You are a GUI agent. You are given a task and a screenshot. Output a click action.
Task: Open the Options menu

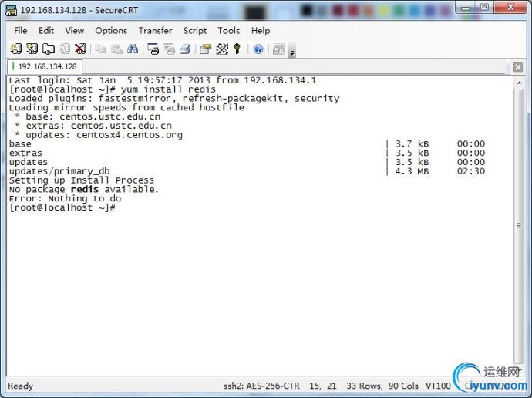click(111, 31)
